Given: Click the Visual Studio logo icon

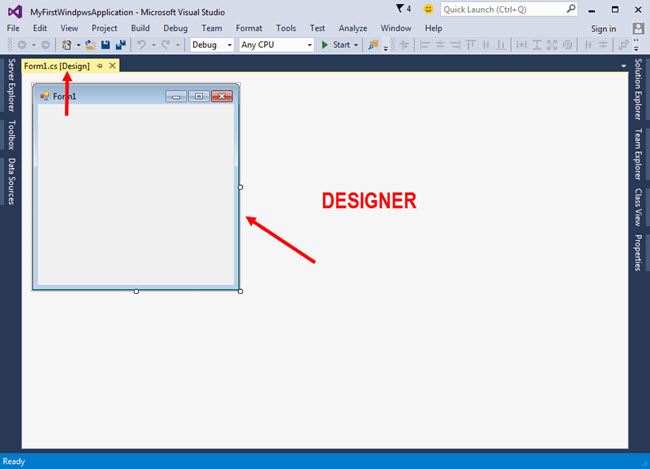Looking at the screenshot, I should (x=15, y=12).
